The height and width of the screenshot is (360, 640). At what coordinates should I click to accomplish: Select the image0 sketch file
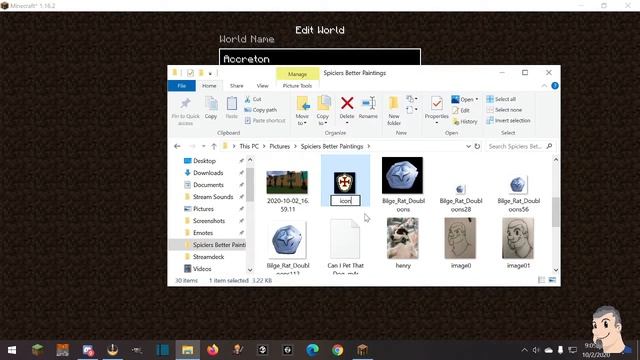460,243
